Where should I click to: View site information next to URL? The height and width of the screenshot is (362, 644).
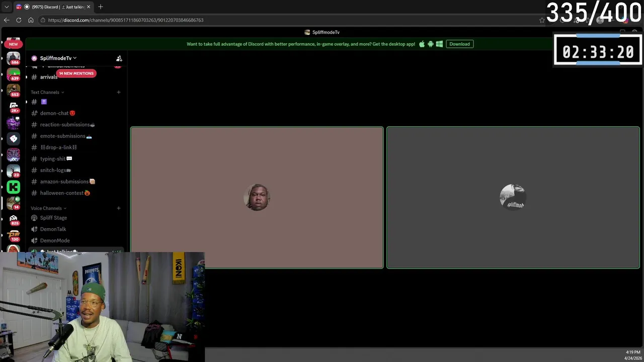pos(43,20)
